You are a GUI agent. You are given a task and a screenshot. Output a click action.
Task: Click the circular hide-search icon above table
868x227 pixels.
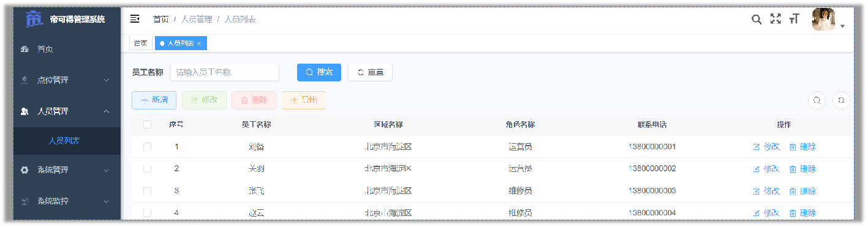[817, 100]
